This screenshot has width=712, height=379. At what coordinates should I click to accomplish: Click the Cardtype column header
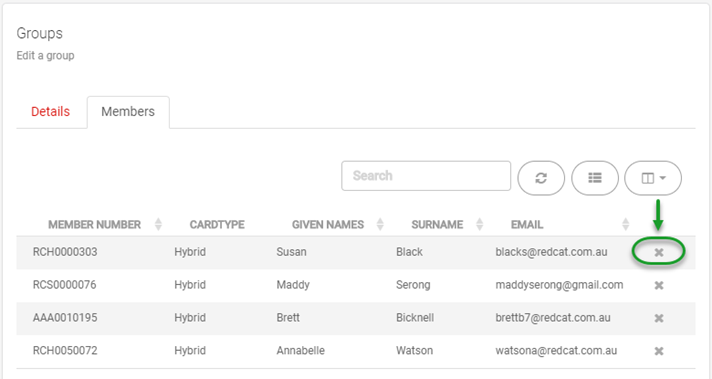pos(217,225)
